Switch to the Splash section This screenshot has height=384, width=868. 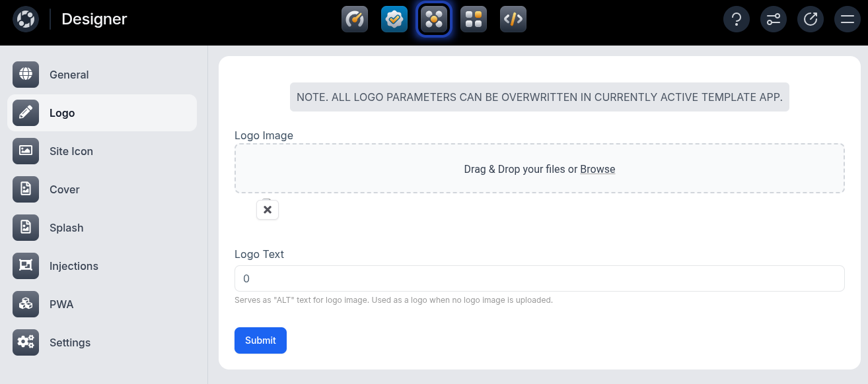66,228
